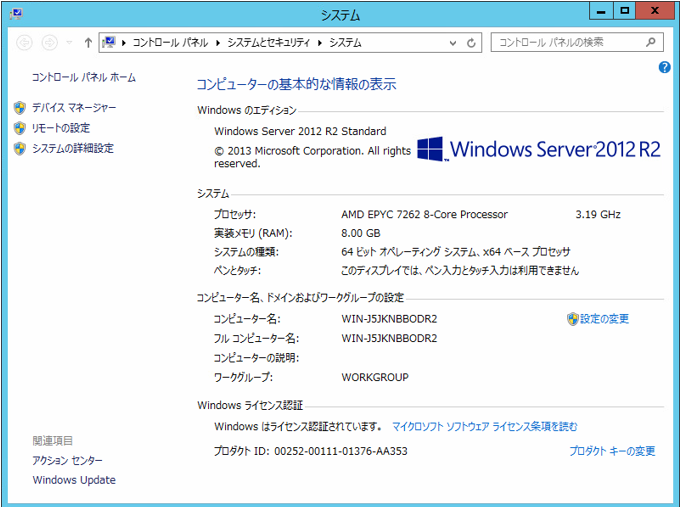Close the システム window

pyautogui.click(x=655, y=11)
